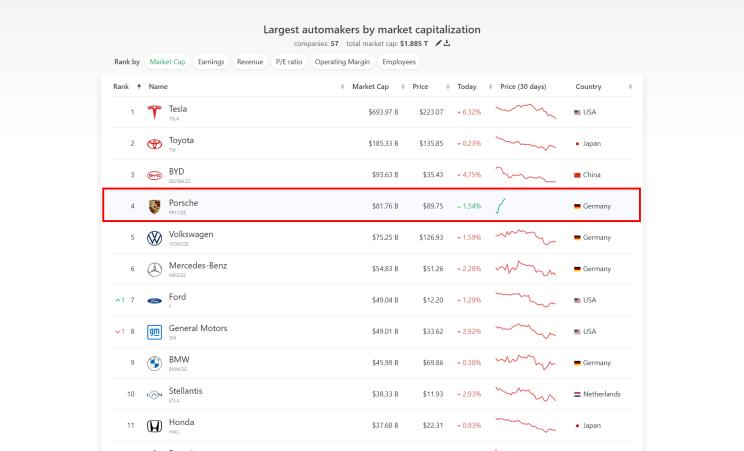Switch ranking to P/E ratio
744x451 pixels.
(289, 62)
